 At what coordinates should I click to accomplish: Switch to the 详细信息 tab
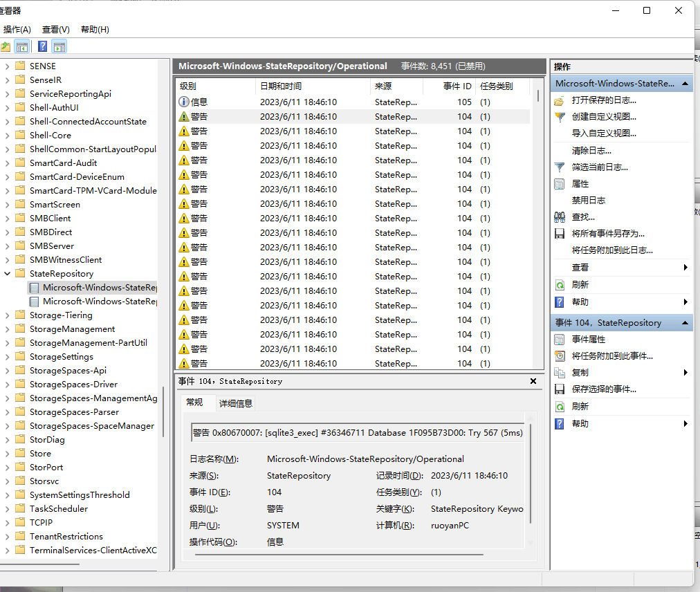point(236,404)
